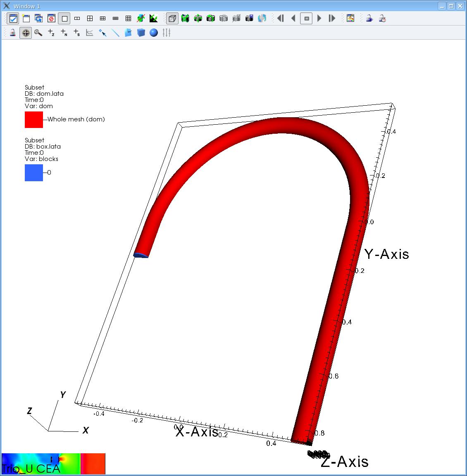Invert foreground and background colors
Screen dimensions: 467x476
click(154, 19)
